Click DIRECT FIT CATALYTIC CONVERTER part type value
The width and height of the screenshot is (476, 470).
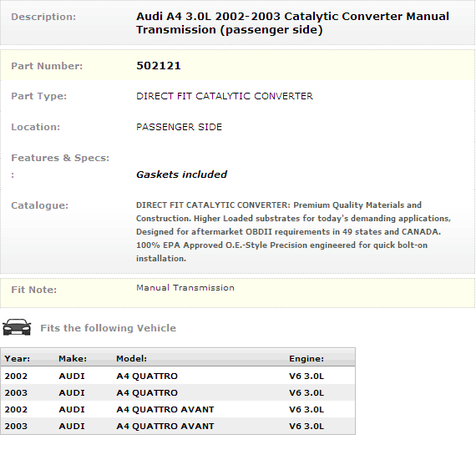click(225, 96)
